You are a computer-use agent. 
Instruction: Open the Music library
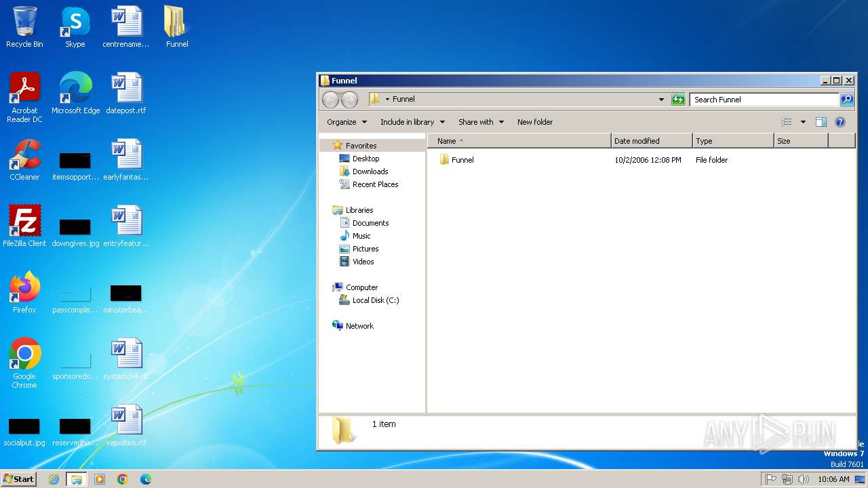pyautogui.click(x=361, y=236)
